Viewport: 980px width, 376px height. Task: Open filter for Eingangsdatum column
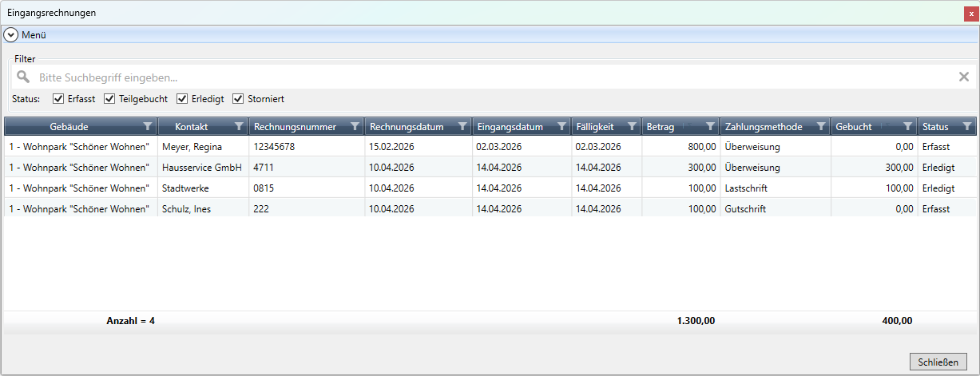click(x=561, y=126)
